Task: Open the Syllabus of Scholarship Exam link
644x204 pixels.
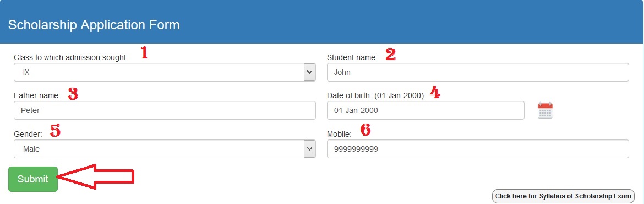Action: coord(563,196)
